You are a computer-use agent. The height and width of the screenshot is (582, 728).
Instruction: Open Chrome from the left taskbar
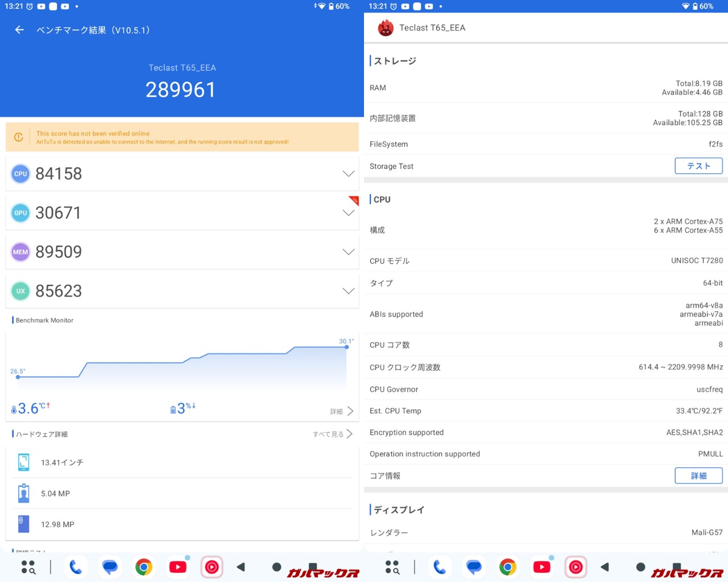pos(144,567)
